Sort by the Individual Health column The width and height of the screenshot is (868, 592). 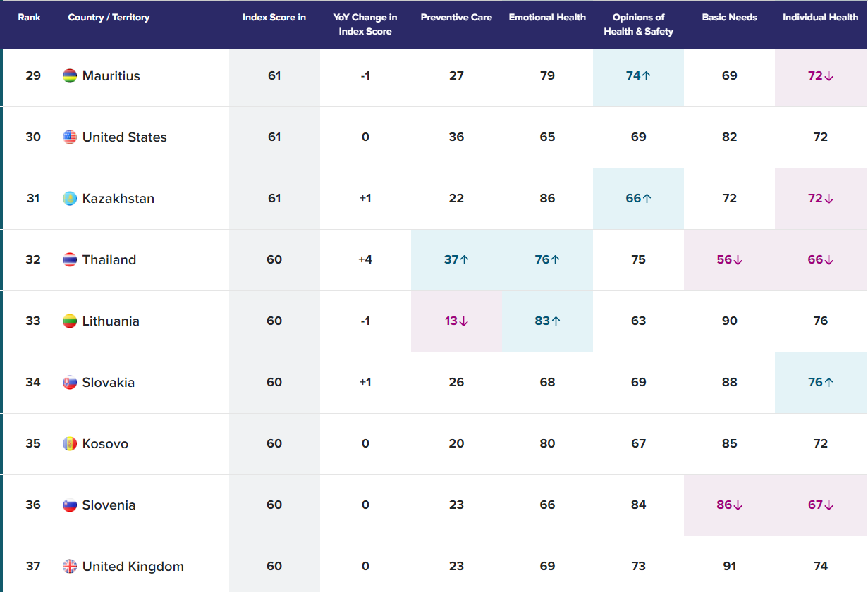pos(820,18)
